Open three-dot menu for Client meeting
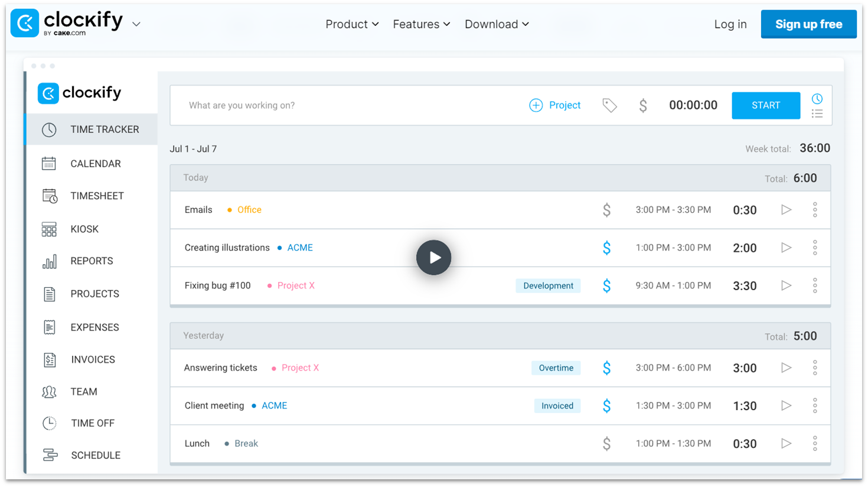 [815, 405]
